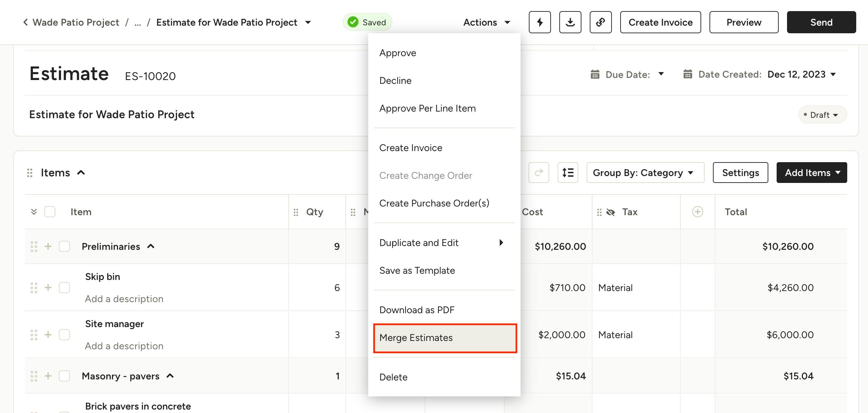Check the select-all items checkbox in header
This screenshot has width=868, height=413.
click(50, 212)
